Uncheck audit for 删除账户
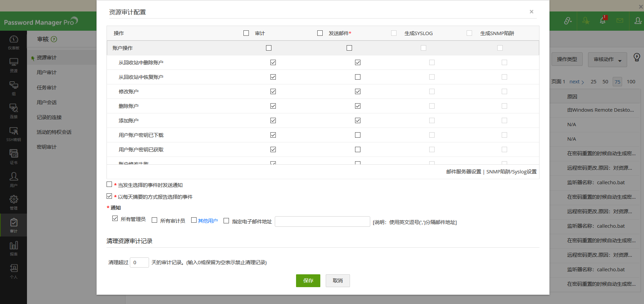644x304 pixels. tap(273, 106)
